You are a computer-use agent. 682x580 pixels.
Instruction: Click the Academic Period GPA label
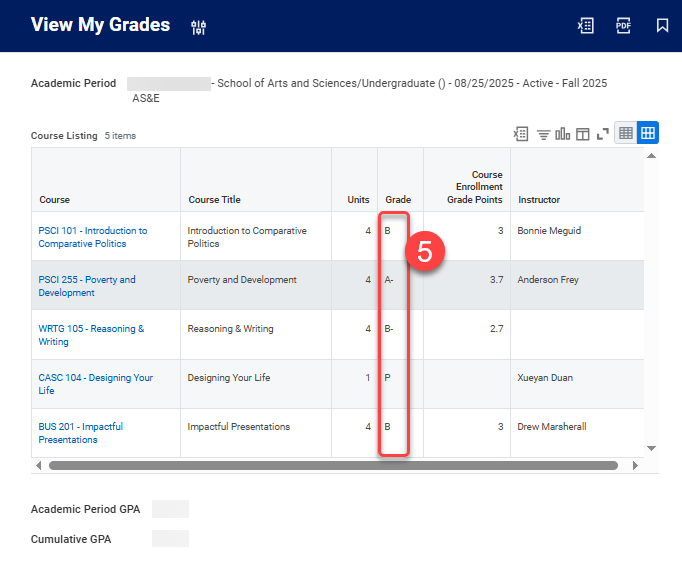tap(85, 509)
